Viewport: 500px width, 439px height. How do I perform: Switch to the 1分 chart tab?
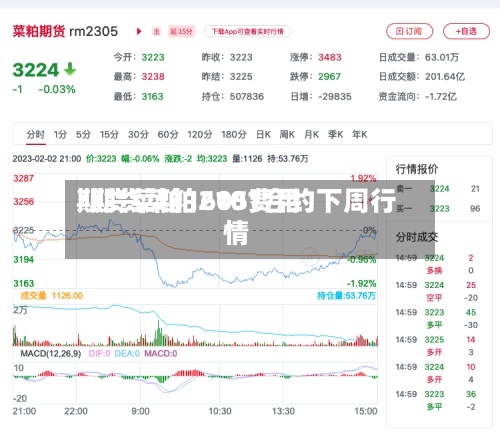60,134
